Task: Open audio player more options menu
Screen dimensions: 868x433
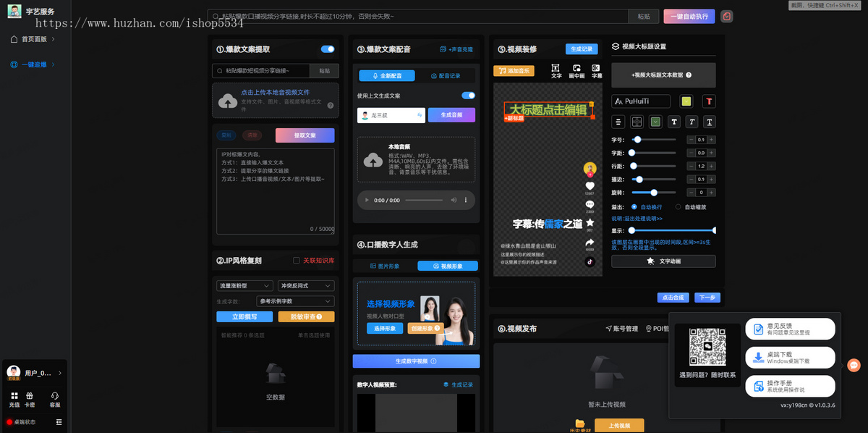Action: (465, 200)
